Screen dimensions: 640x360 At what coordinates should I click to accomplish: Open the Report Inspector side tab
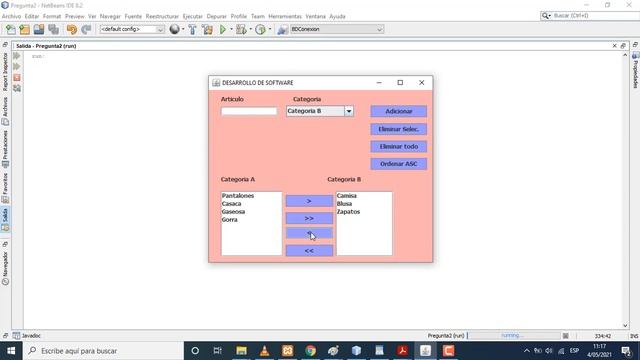5,71
